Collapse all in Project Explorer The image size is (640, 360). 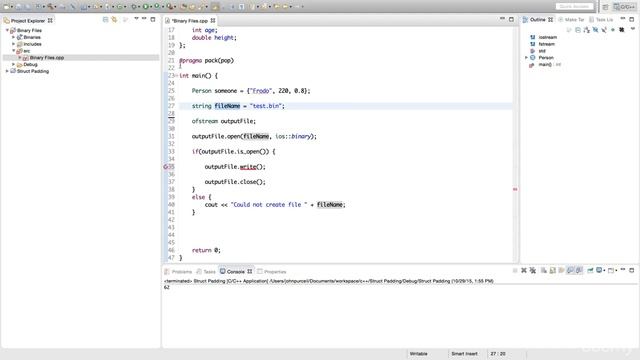105,20
